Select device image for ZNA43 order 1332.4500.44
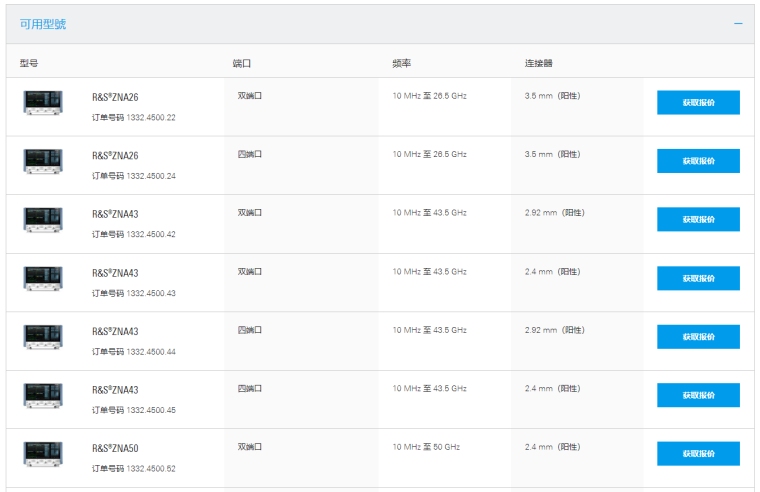The width and height of the screenshot is (760, 492). pos(43,337)
